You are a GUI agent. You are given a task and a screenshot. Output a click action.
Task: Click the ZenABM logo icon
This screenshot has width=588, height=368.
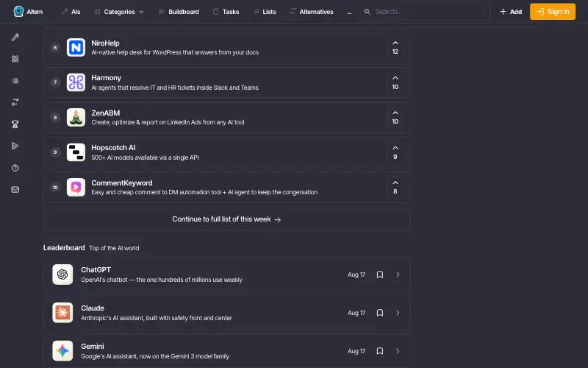(76, 117)
